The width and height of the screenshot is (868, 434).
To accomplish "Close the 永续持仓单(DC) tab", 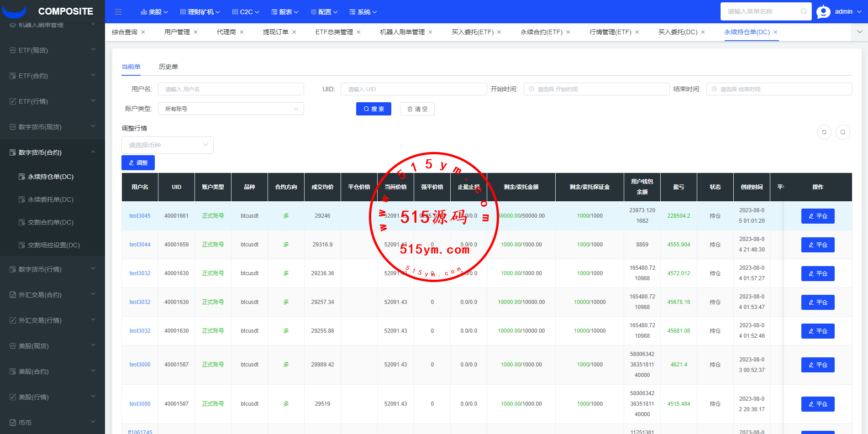I will pos(775,32).
